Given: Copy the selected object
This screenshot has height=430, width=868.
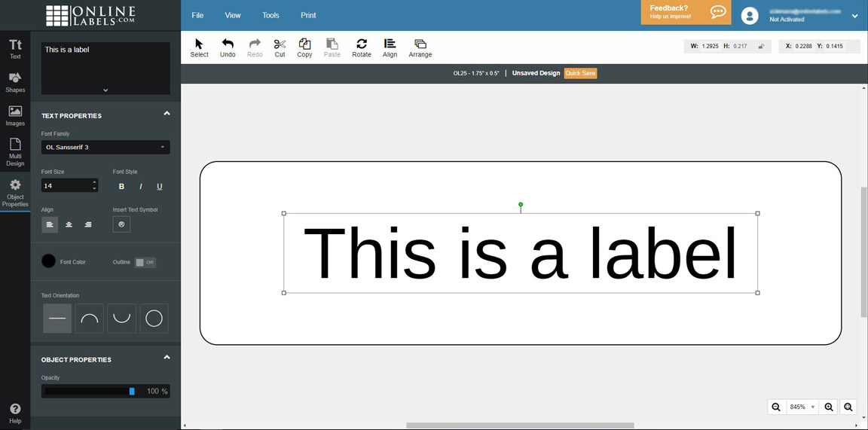Looking at the screenshot, I should point(304,47).
